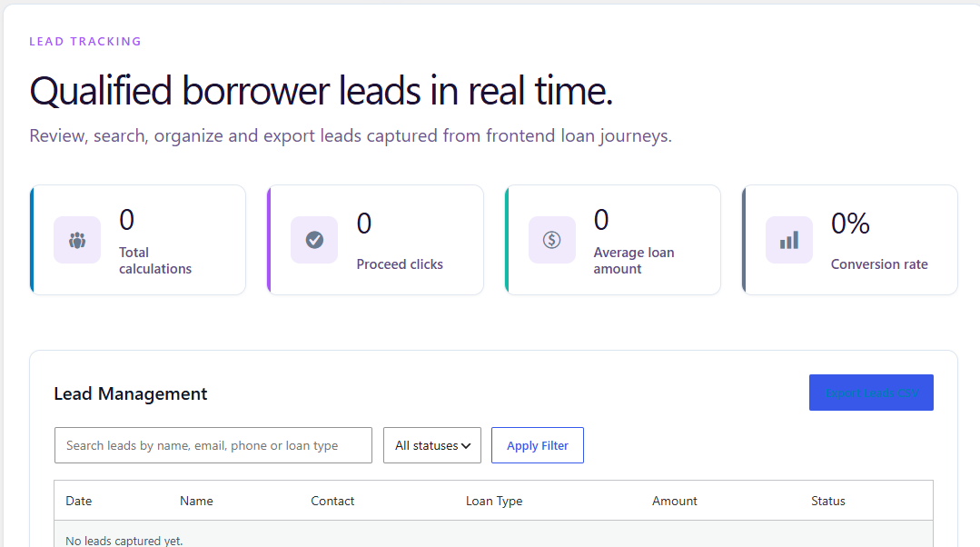Click the Average loan amount label

click(634, 261)
